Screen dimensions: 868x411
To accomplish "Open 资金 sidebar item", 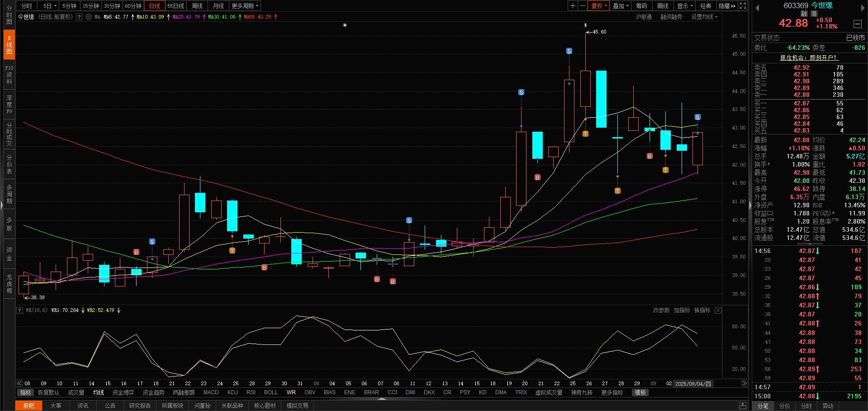I will pos(9,254).
